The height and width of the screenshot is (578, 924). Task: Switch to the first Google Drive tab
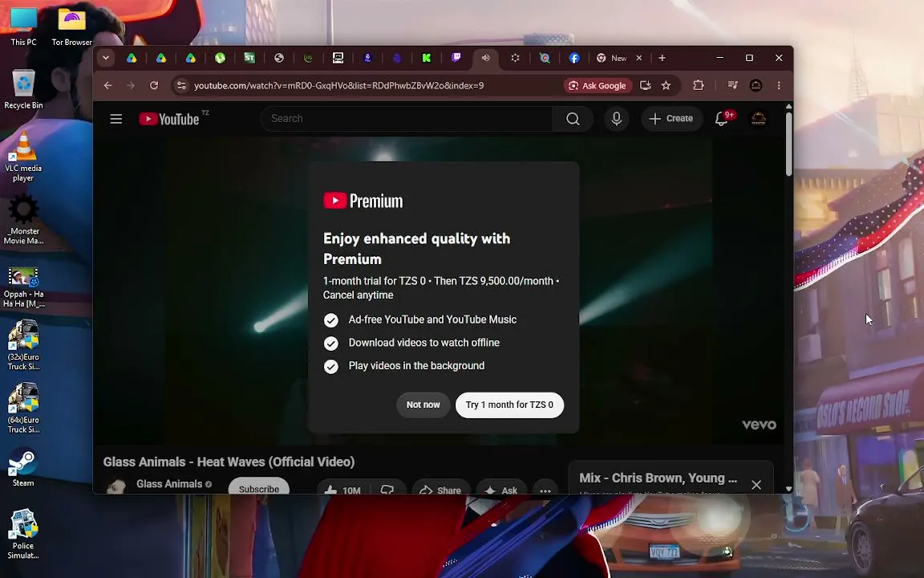pos(132,58)
